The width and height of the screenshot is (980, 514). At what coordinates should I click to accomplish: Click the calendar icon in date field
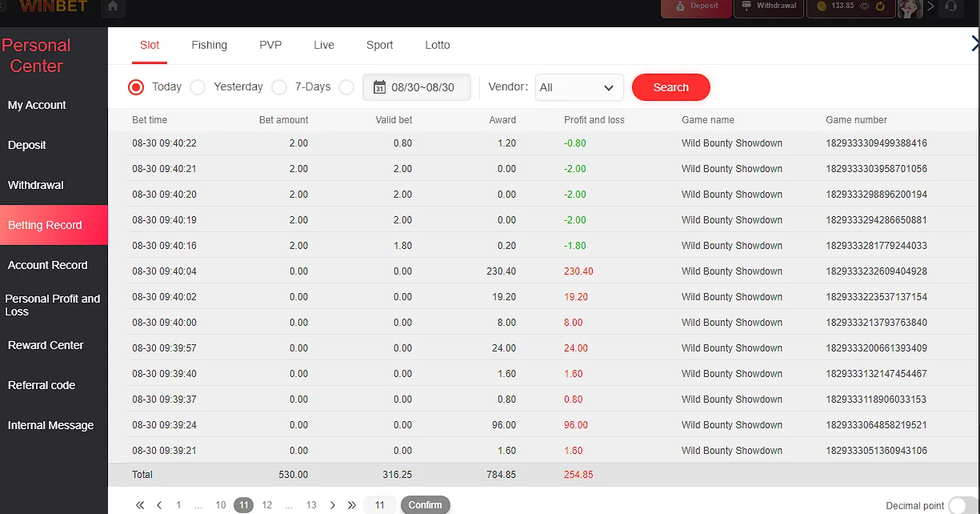[380, 87]
